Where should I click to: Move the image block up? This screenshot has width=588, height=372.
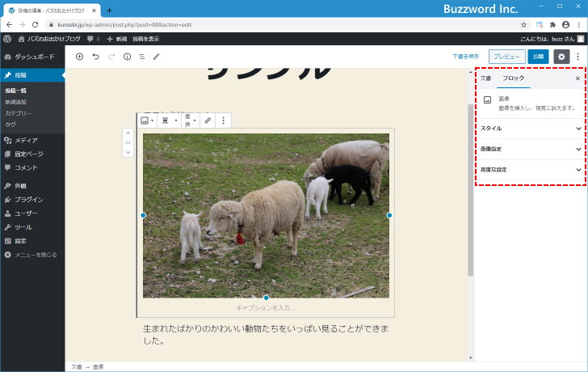tap(128, 133)
